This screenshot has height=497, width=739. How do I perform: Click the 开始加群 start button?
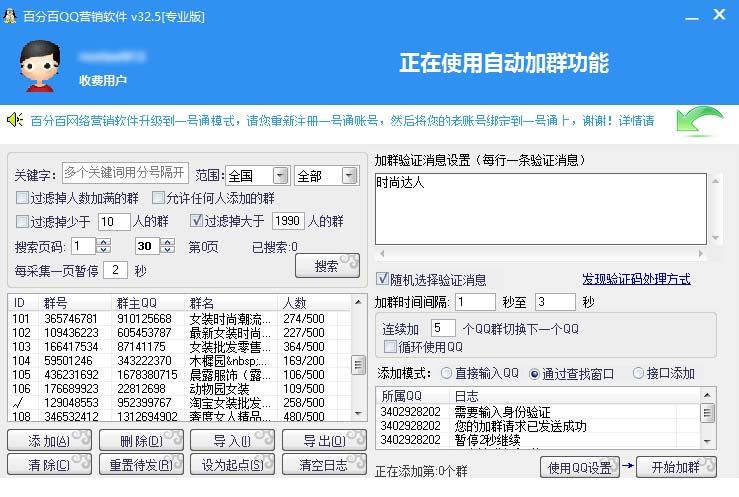676,467
